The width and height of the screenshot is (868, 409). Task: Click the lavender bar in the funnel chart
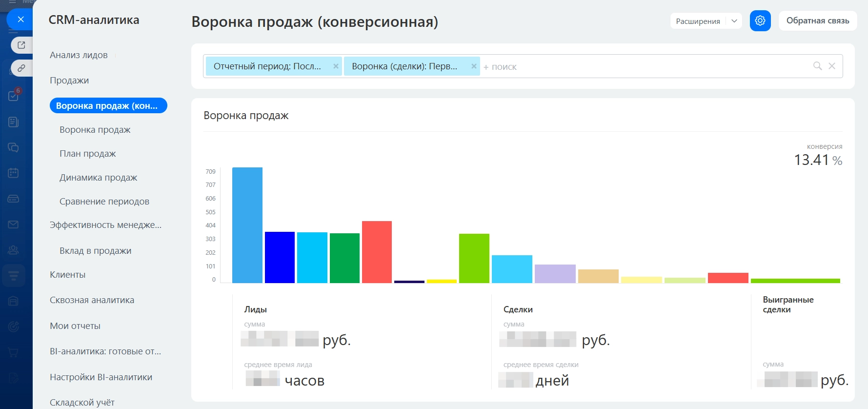tap(555, 274)
